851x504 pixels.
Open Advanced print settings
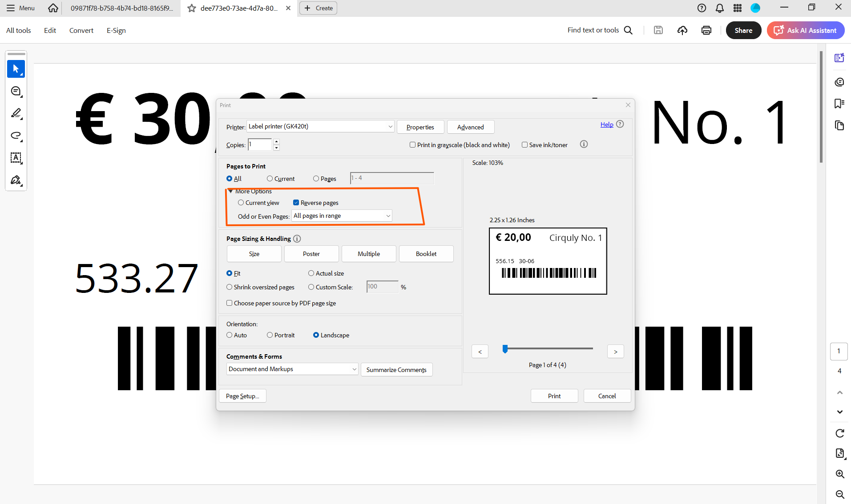pyautogui.click(x=471, y=127)
